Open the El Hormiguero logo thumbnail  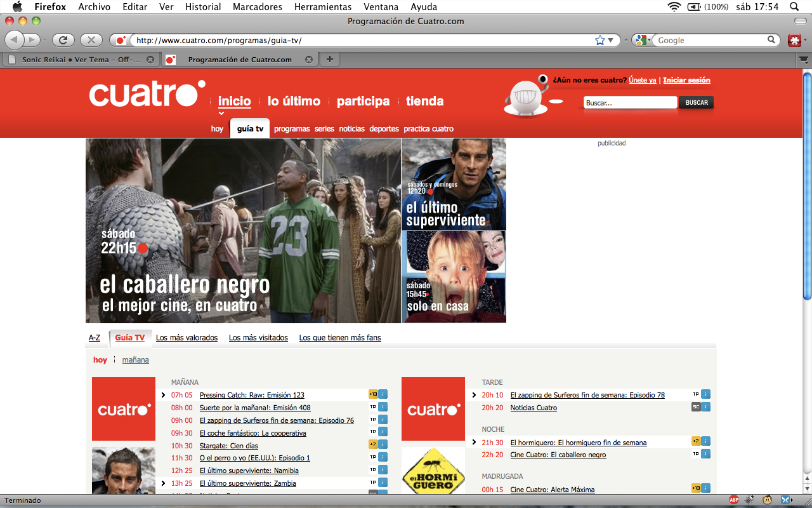(x=433, y=471)
